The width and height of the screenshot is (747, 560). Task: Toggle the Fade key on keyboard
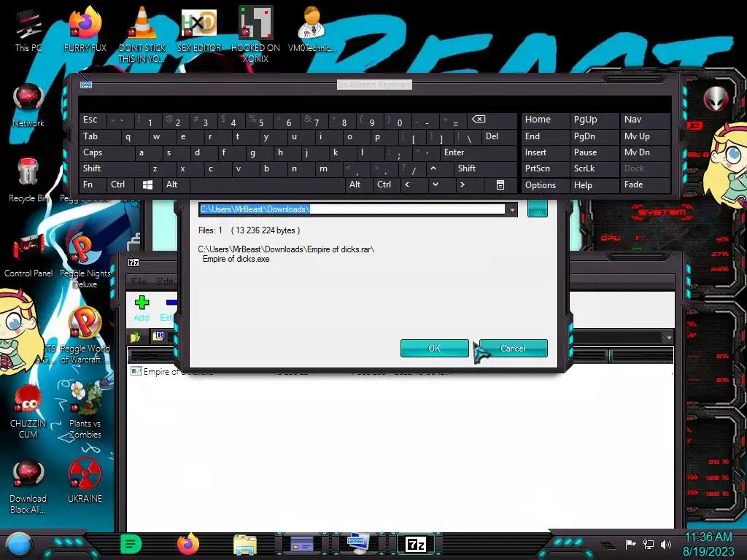tap(645, 184)
